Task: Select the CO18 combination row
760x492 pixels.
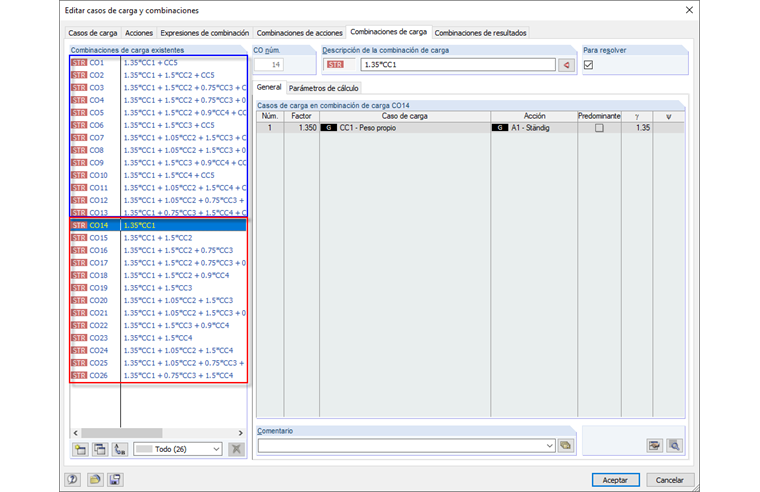Action: pos(158,275)
